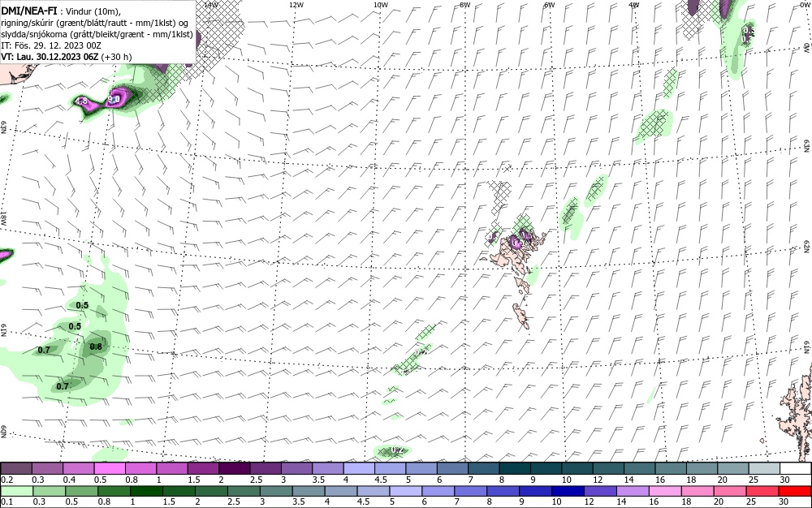Click the light grey snow swatch above 25
The height and width of the screenshot is (508, 812).
click(765, 469)
